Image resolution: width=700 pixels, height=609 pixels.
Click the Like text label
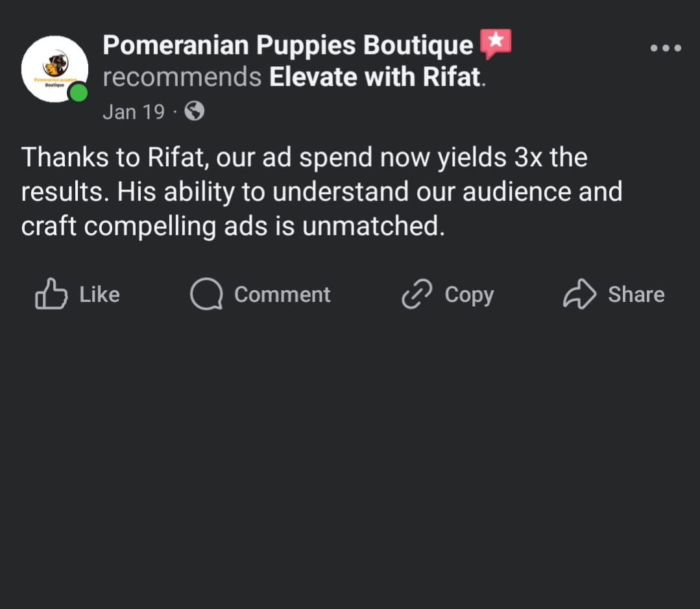pos(99,295)
